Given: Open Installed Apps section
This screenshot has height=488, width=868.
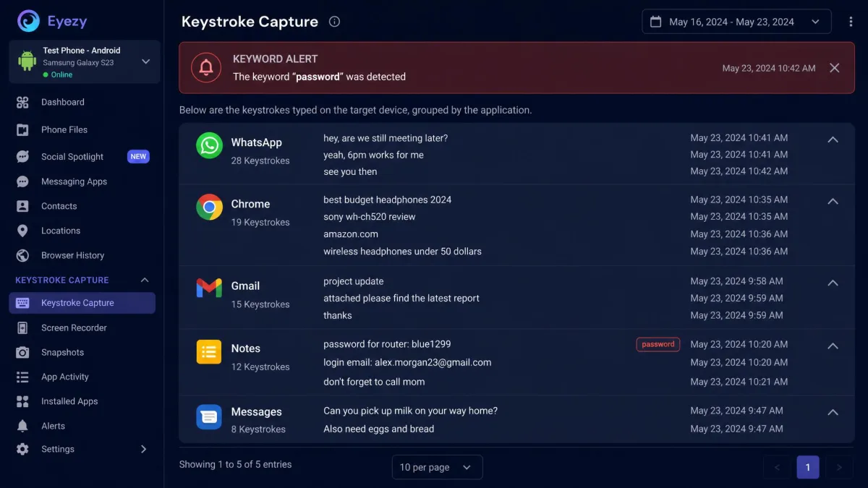Looking at the screenshot, I should 69,401.
